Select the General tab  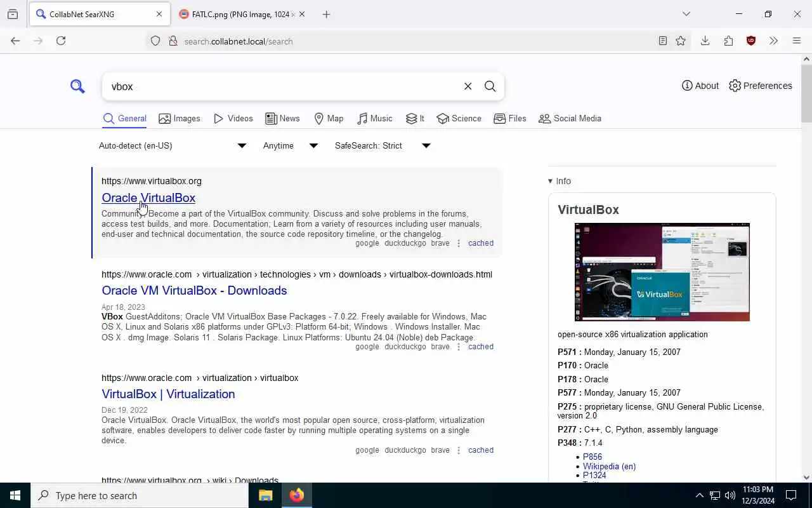(x=124, y=119)
